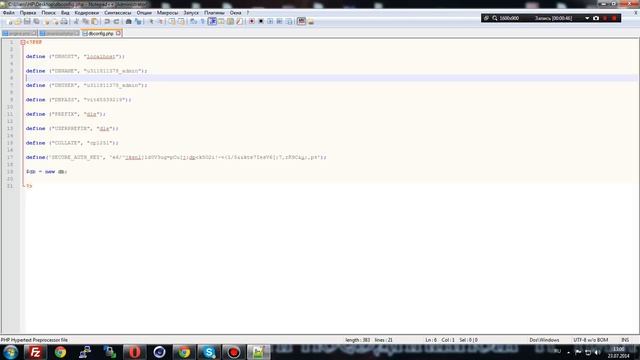
Task: Open the Плагины menu
Action: [214, 13]
